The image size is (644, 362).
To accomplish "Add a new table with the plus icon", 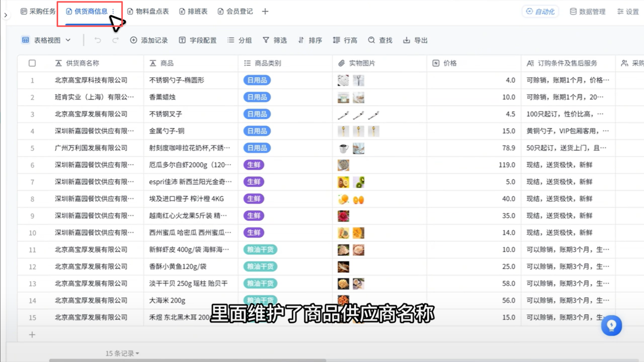I will pyautogui.click(x=265, y=11).
